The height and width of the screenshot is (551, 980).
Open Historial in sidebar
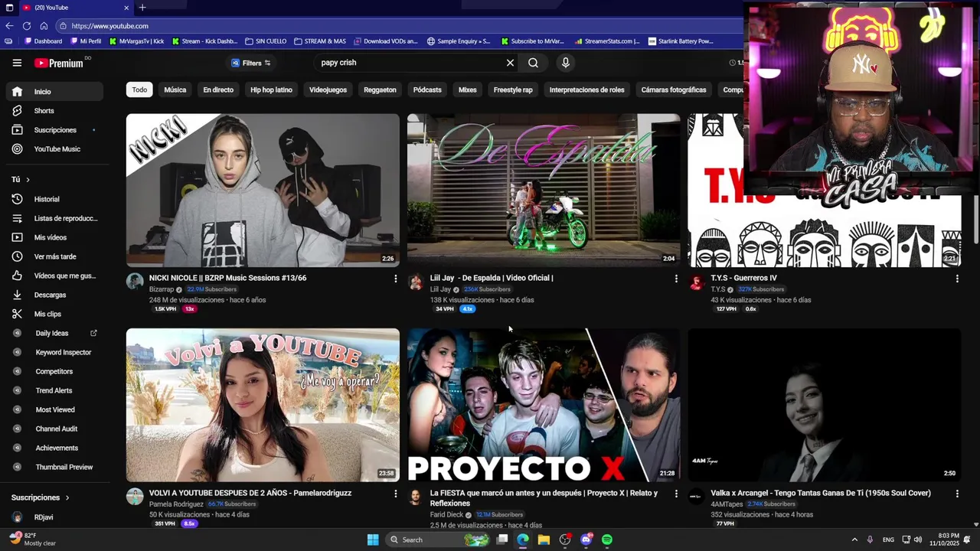pyautogui.click(x=53, y=199)
